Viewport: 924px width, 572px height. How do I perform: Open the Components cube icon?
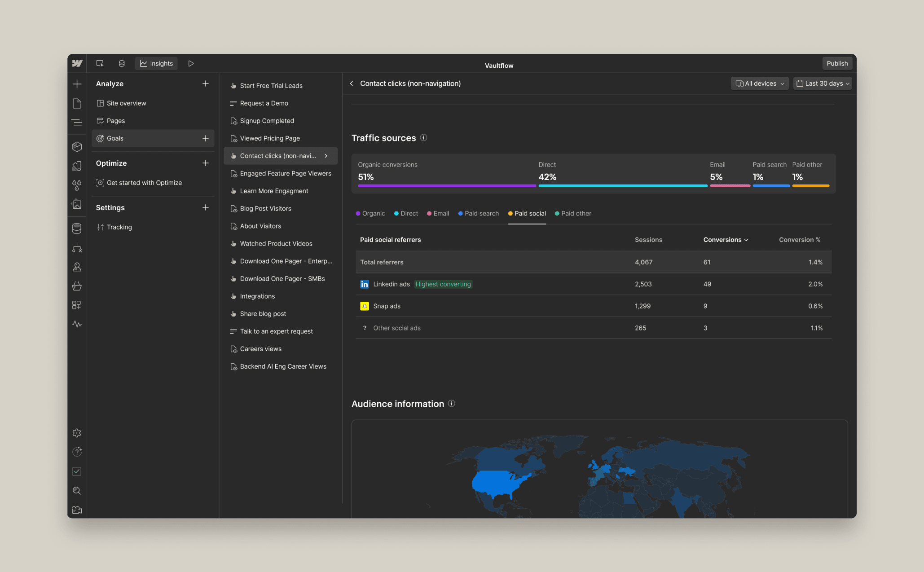click(77, 147)
